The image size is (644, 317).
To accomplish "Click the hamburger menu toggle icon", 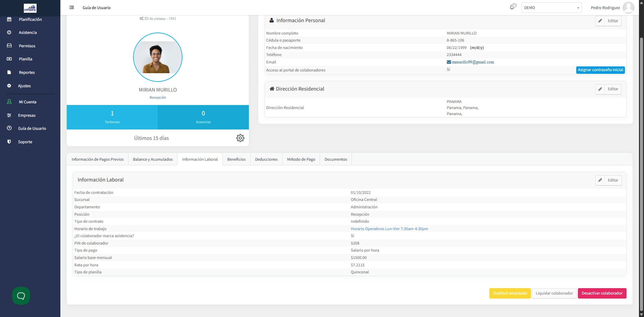I will (x=71, y=7).
